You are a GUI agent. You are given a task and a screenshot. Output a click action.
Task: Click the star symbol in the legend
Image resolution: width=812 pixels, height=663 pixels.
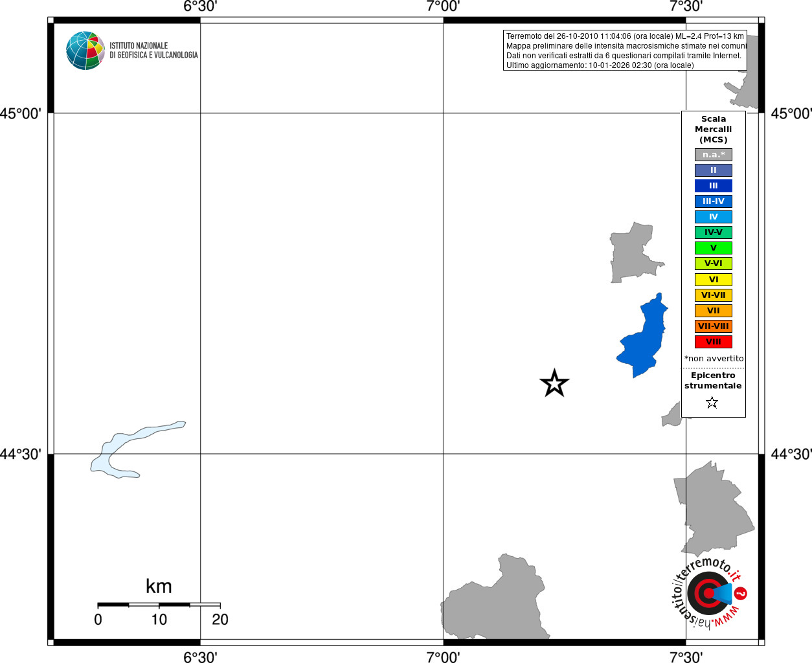[x=712, y=403]
